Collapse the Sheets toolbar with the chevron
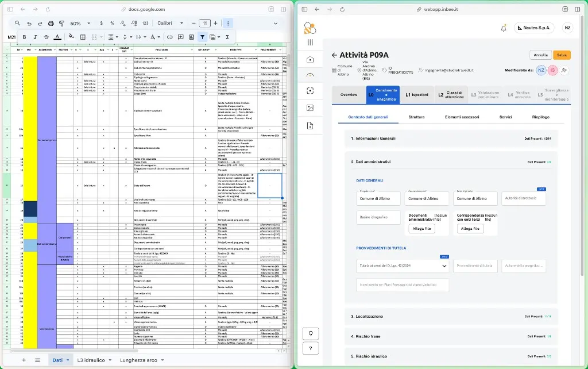 [x=276, y=23]
